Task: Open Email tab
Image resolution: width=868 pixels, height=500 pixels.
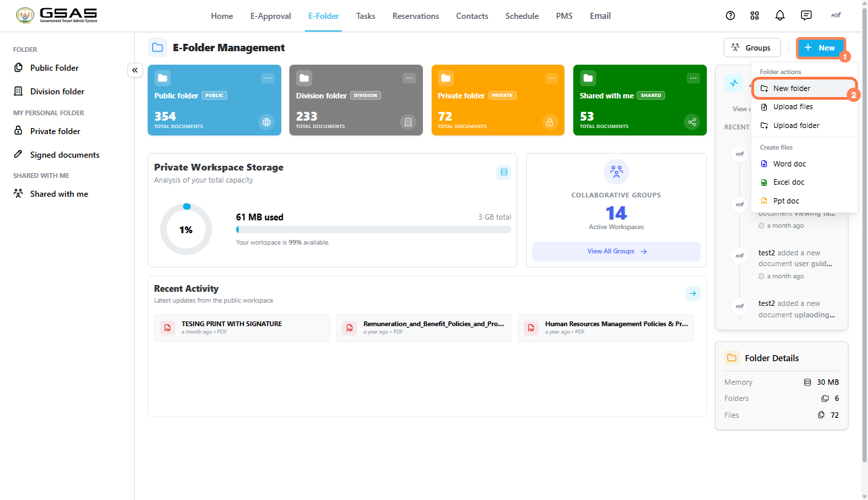Action: (x=600, y=16)
